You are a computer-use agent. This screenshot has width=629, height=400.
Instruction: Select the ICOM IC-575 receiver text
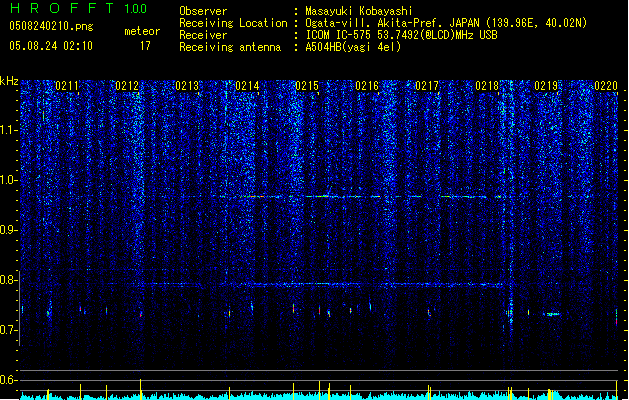pyautogui.click(x=401, y=35)
